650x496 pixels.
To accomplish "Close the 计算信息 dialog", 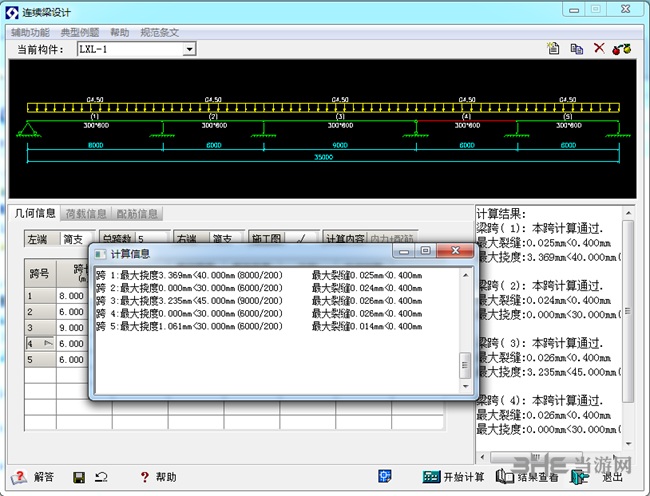I will (x=455, y=251).
